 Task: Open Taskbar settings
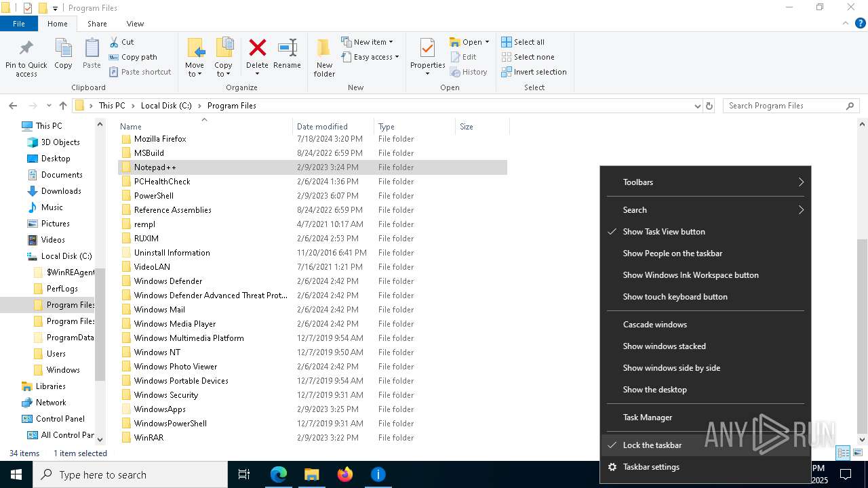705,467
